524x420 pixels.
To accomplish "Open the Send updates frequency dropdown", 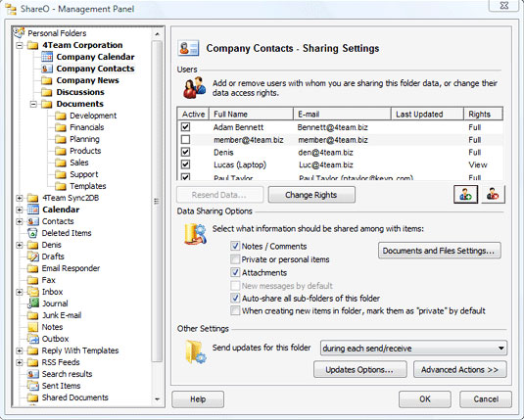I will tap(413, 349).
